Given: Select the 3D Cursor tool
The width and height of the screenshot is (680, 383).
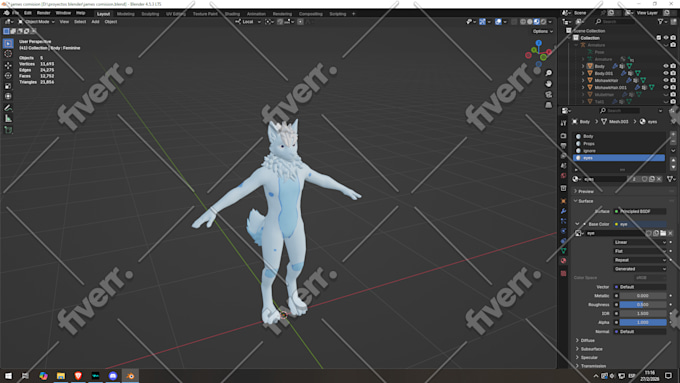Looking at the screenshot, I should [8, 54].
